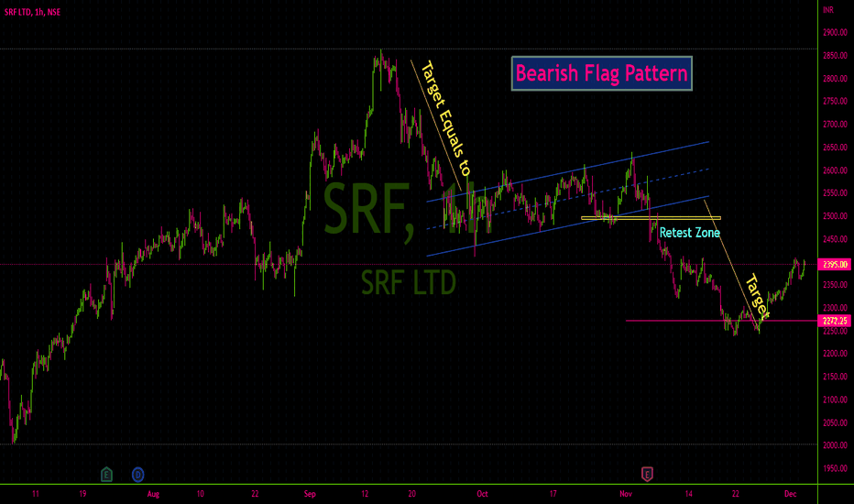Click the INR currency label on price axis
Image resolution: width=854 pixels, height=504 pixels.
[x=828, y=10]
